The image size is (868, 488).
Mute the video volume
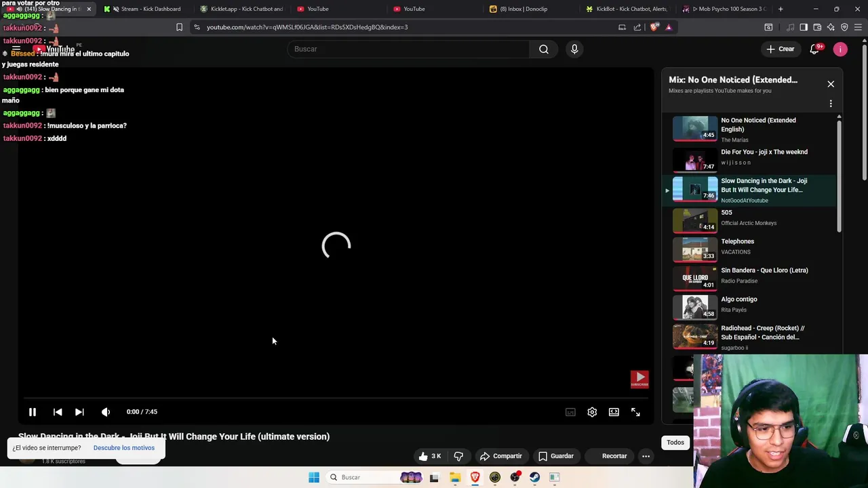[105, 411]
